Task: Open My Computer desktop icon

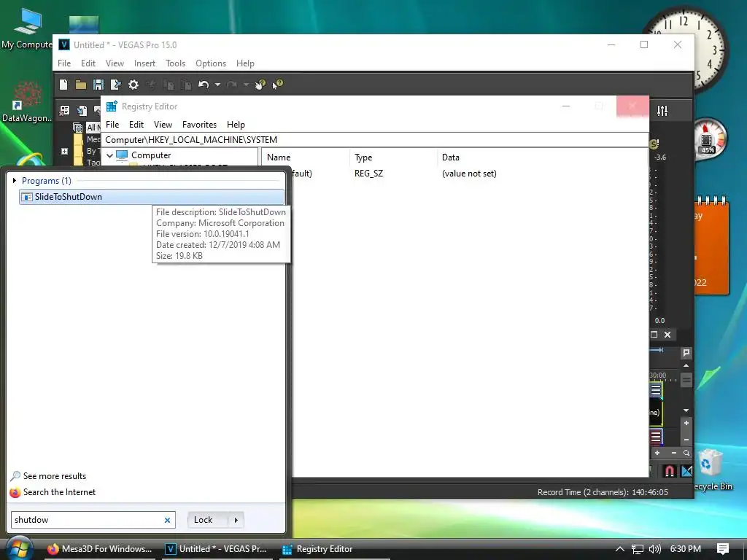Action: (x=27, y=28)
